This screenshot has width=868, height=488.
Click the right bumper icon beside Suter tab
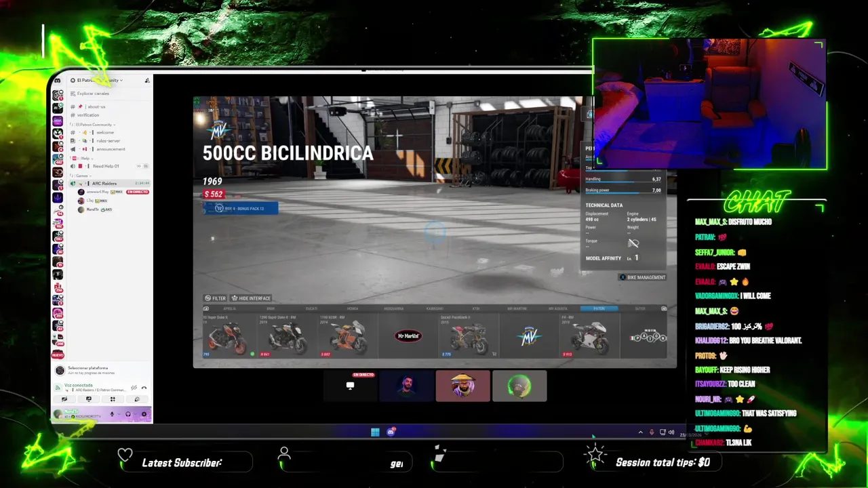664,308
